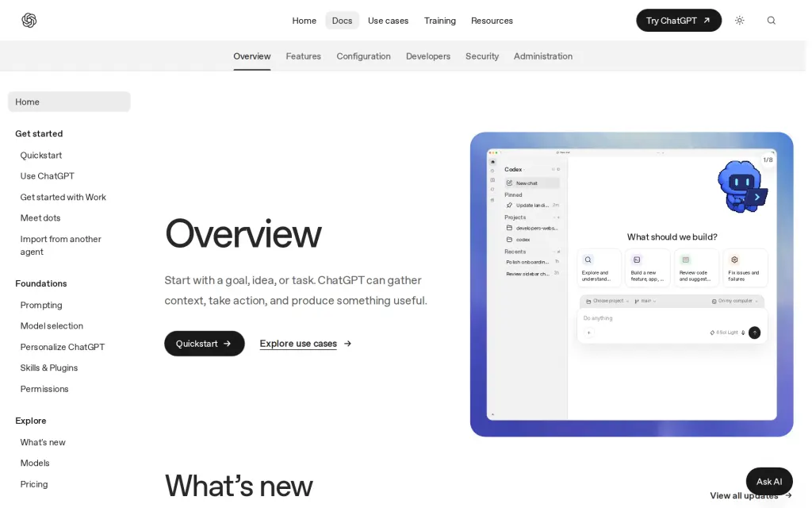Open Resources in the top navigation

pyautogui.click(x=492, y=20)
